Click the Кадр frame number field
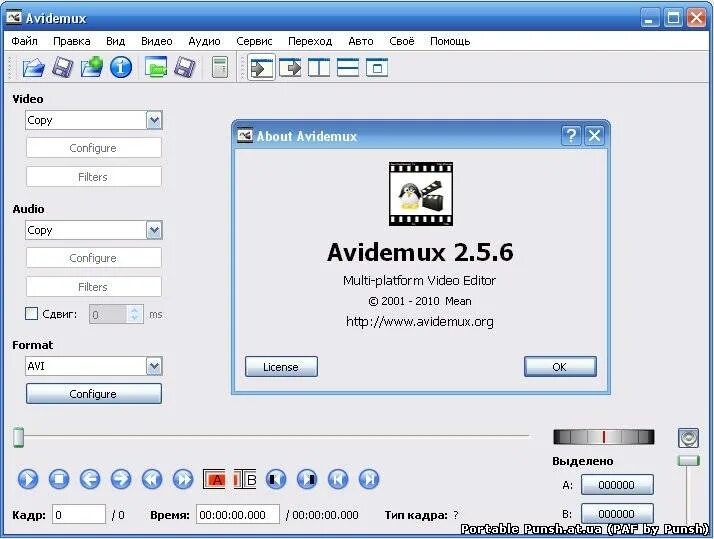Screen dimensions: 714x539 pyautogui.click(x=79, y=514)
